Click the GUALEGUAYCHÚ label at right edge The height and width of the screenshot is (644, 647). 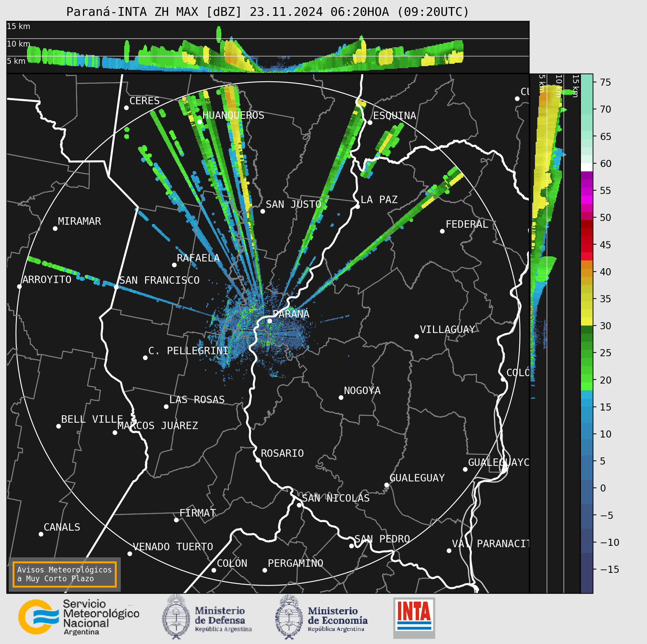pos(498,462)
